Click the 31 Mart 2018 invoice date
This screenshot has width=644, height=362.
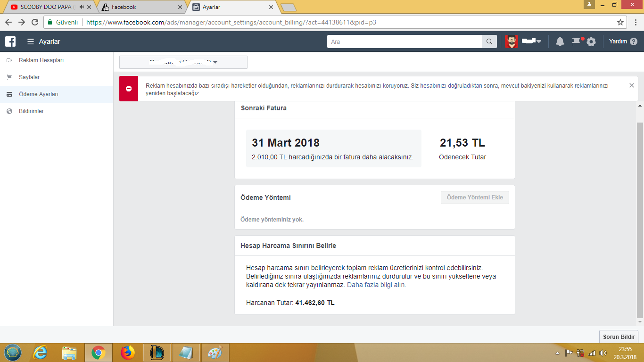tap(286, 143)
